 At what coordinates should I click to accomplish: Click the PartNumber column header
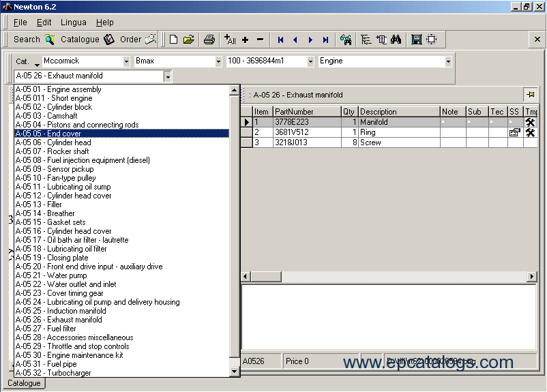307,112
